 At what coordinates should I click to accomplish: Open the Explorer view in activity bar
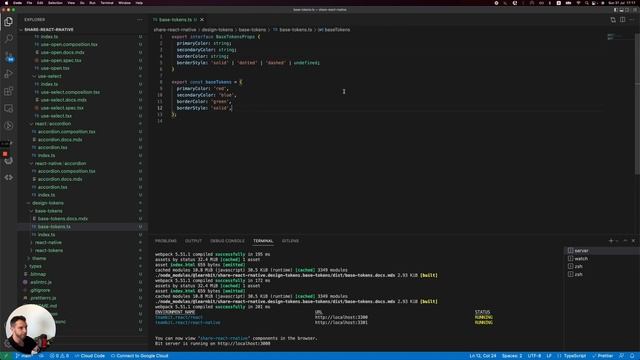[x=9, y=21]
